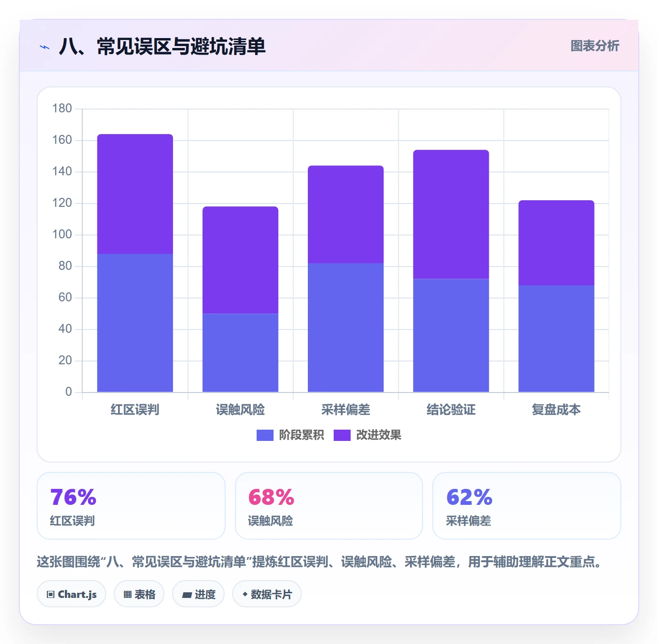Click the 结论验证 x-axis label
The width and height of the screenshot is (658, 644).
[451, 410]
